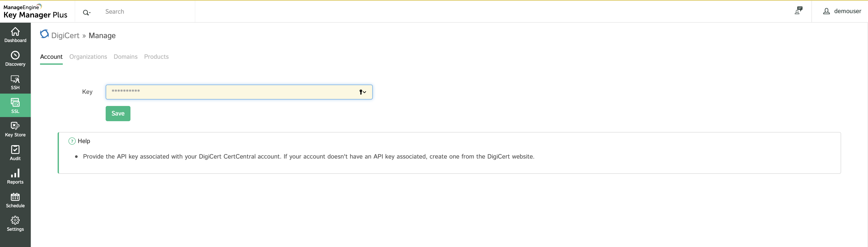
Task: Save the DigiCert API key
Action: click(118, 113)
